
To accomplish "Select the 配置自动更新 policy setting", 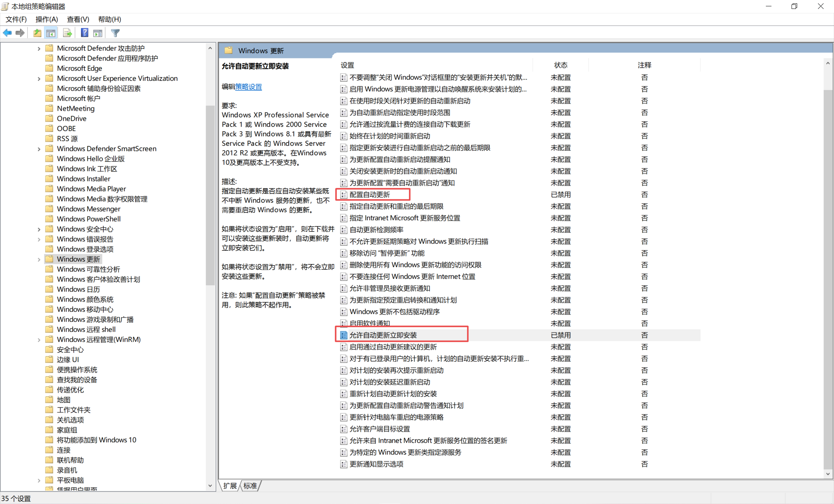I will [369, 195].
